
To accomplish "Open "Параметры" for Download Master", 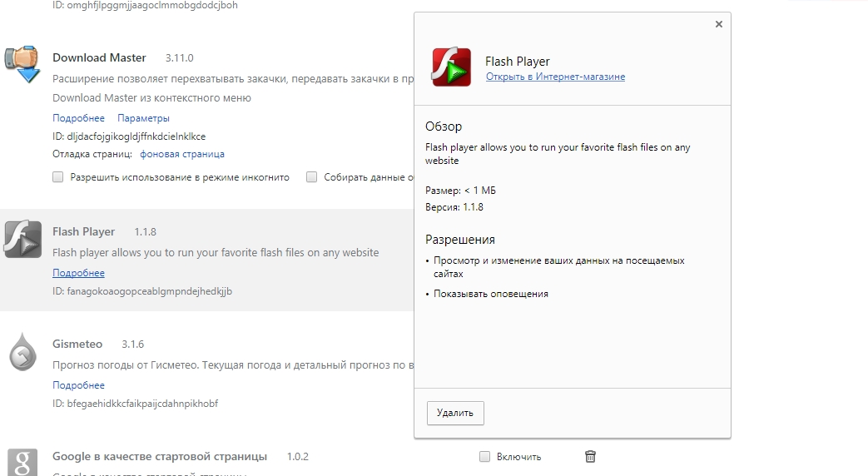I will pyautogui.click(x=143, y=118).
